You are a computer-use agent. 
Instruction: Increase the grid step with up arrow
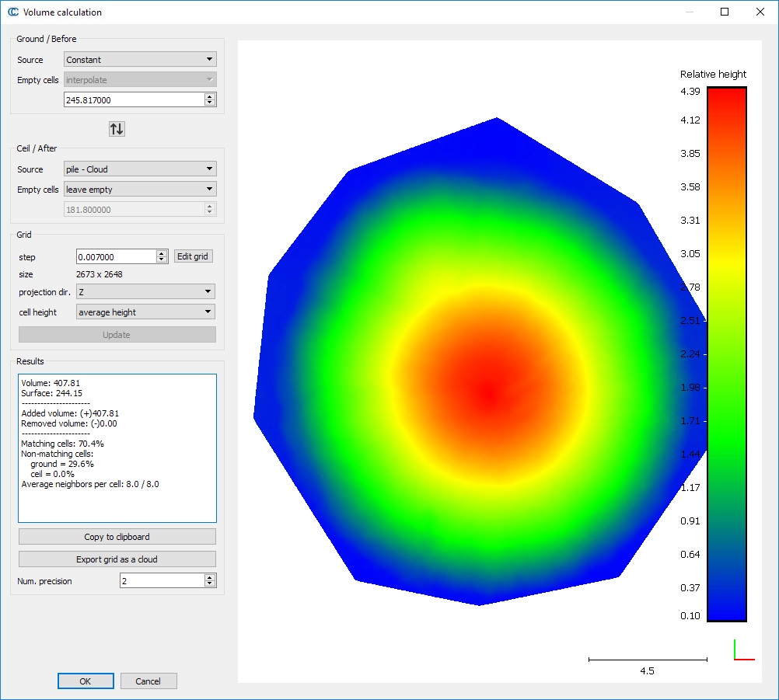(x=162, y=253)
